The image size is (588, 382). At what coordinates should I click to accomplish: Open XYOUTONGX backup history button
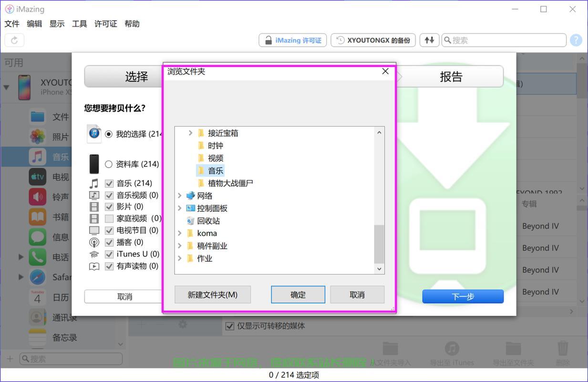click(x=373, y=40)
